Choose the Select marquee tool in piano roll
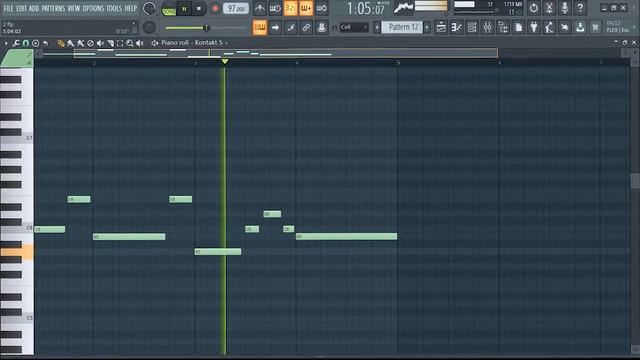This screenshot has height=360, width=640. pos(120,43)
